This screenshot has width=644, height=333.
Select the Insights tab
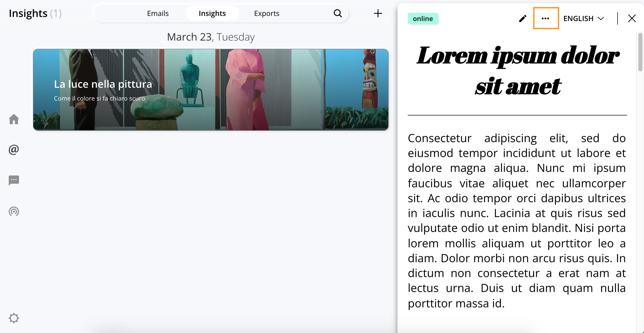pyautogui.click(x=212, y=13)
